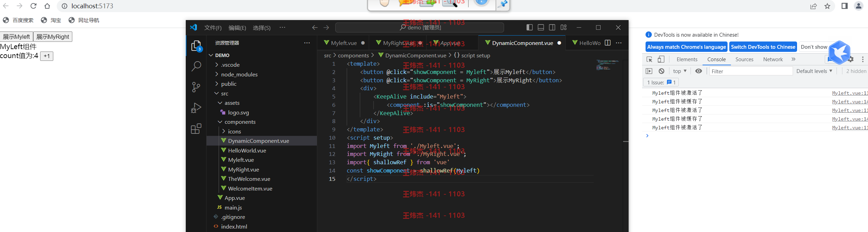Open the 编辑(E) menu
Viewport: 868px width, 232px height.
237,28
